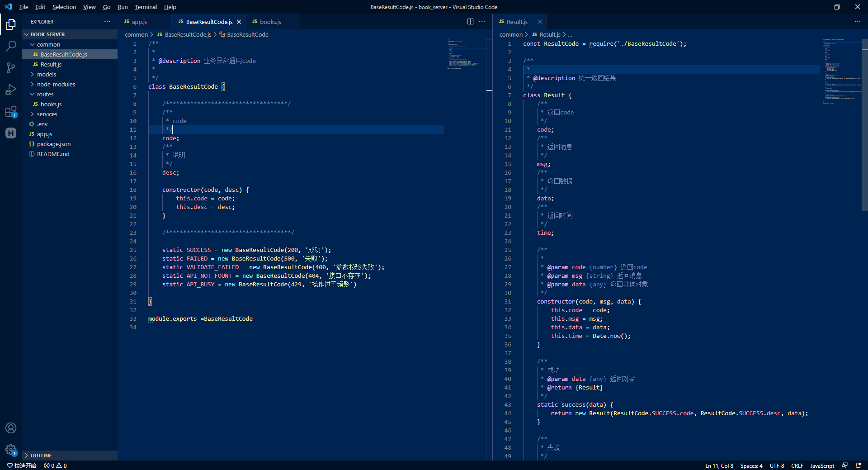This screenshot has width=868, height=470.
Task: Switch to the books.js editor tab
Action: click(273, 22)
